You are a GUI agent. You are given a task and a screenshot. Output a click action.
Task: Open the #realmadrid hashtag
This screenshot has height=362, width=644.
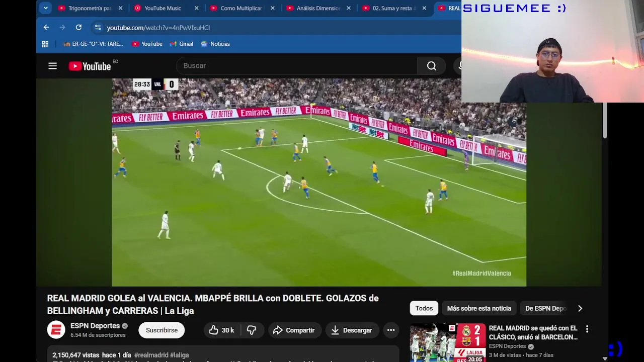pyautogui.click(x=151, y=355)
